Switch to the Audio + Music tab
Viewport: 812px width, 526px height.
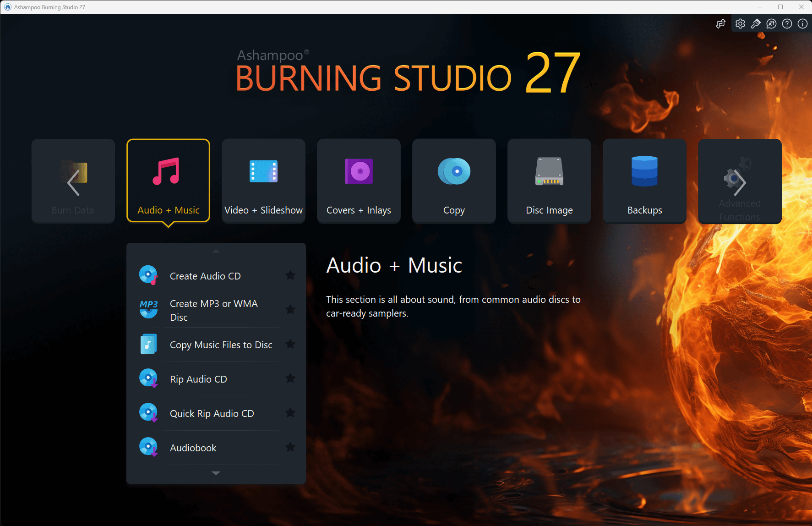(x=168, y=181)
